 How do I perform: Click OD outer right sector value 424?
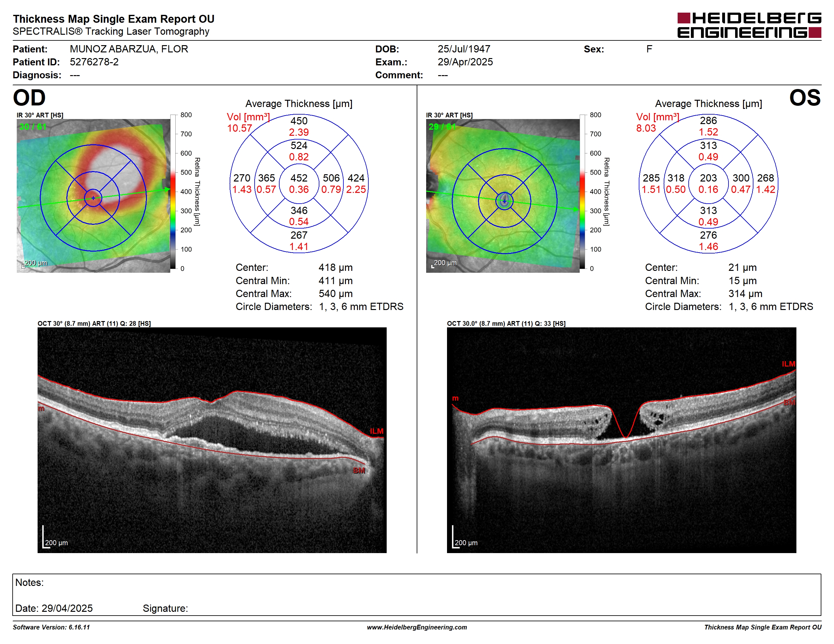(x=356, y=178)
